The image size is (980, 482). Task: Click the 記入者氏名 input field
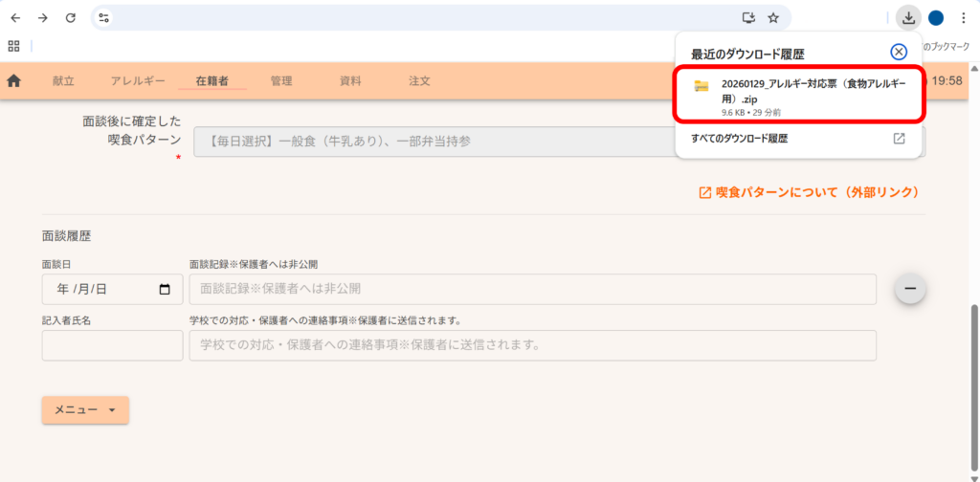click(112, 345)
